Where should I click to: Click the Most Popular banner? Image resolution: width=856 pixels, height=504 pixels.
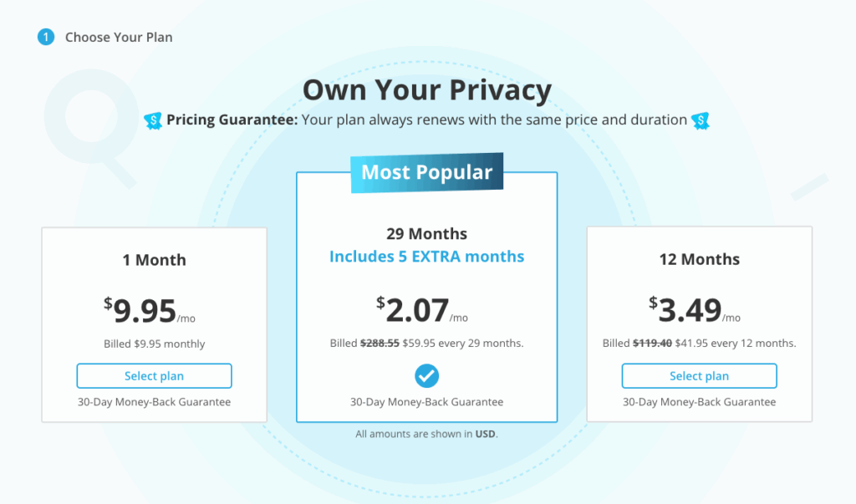(x=426, y=173)
